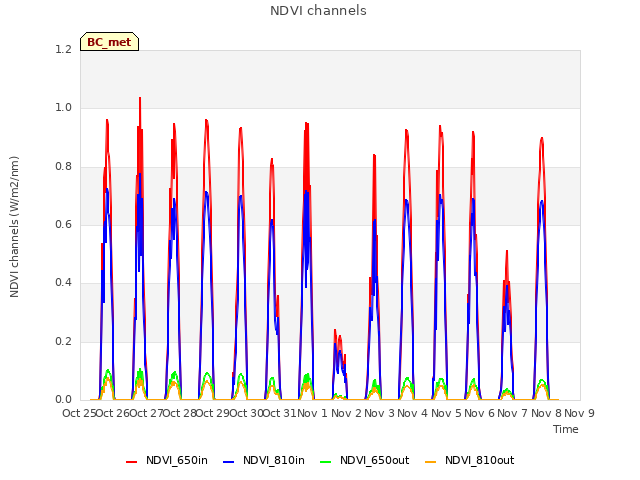Click the green NDVI_650out legend swatch
Viewport: 640px width, 480px height.
click(325, 462)
